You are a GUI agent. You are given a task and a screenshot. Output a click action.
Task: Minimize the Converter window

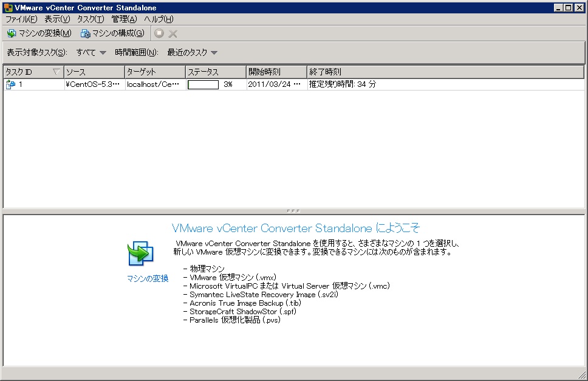coord(558,7)
